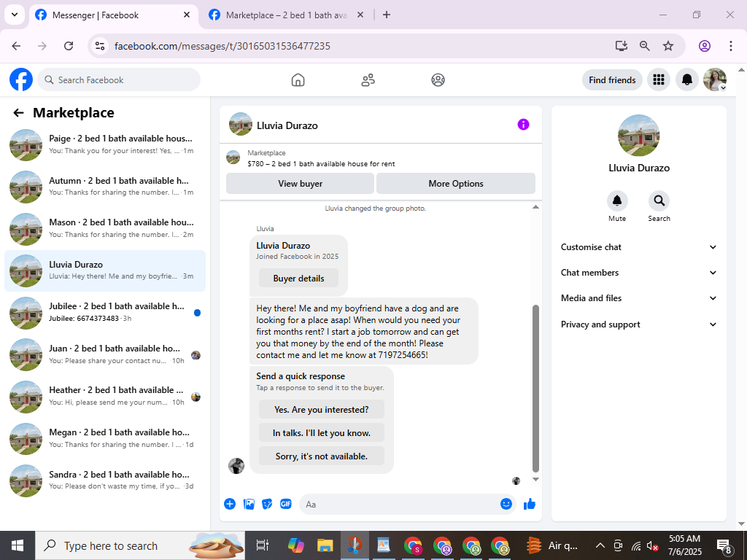This screenshot has height=560, width=747.
Task: Expand Privacy and support section
Action: click(639, 324)
